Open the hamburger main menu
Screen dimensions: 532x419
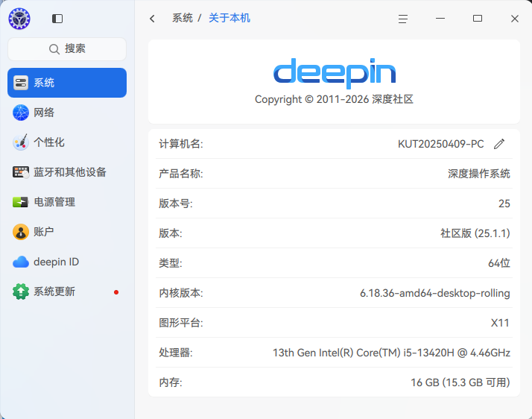[x=403, y=19]
